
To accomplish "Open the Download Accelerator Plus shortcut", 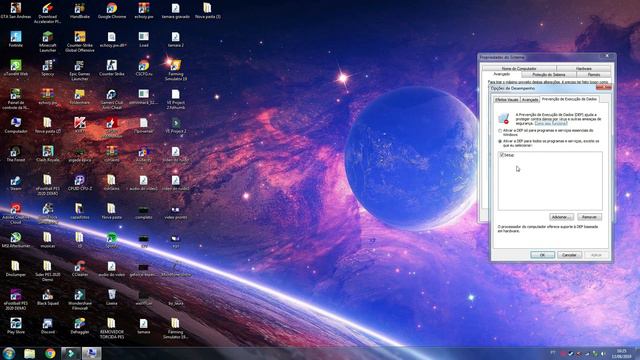I will (47, 13).
